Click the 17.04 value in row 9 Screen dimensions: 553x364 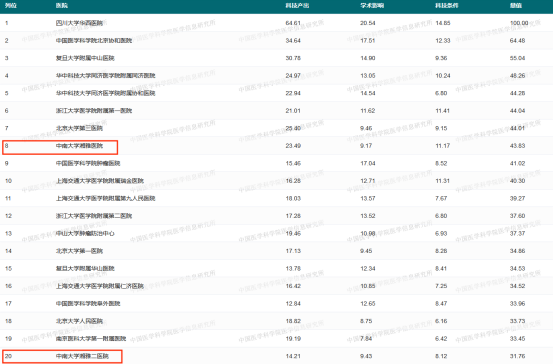367,163
